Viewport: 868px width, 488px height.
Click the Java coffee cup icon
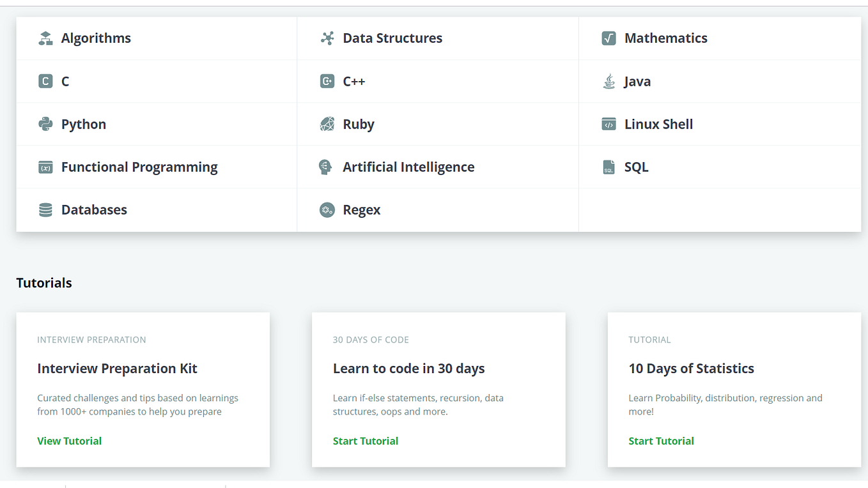point(608,82)
